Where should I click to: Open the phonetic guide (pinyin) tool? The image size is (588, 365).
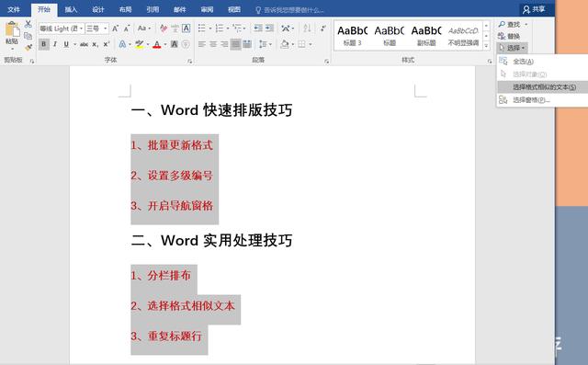pyautogui.click(x=175, y=29)
